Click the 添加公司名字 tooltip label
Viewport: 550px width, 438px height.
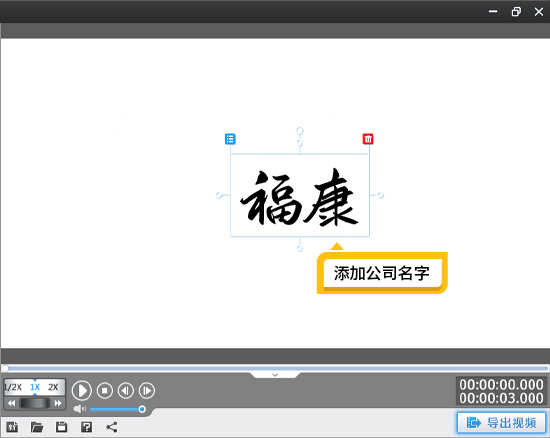[x=382, y=273]
